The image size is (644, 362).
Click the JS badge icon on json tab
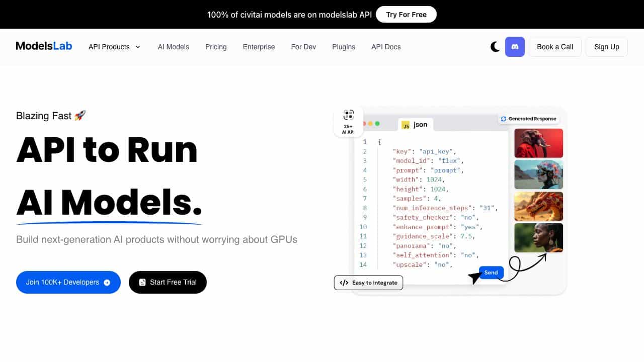click(406, 125)
